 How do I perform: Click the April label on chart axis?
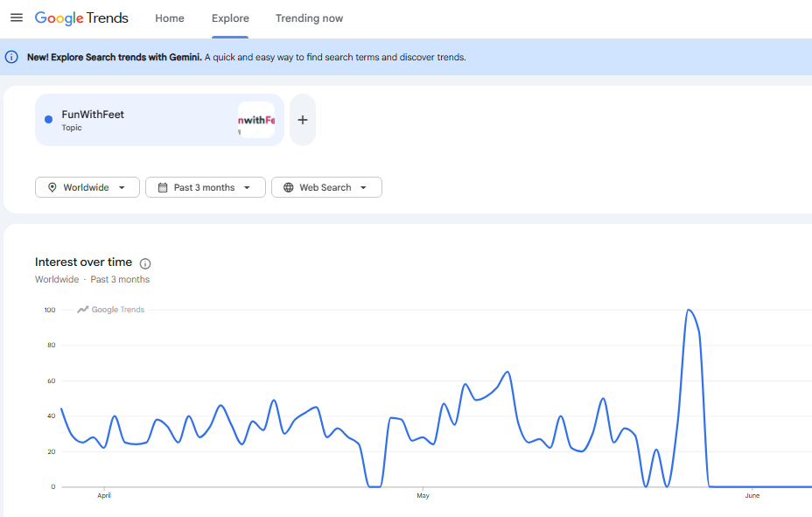pyautogui.click(x=104, y=496)
